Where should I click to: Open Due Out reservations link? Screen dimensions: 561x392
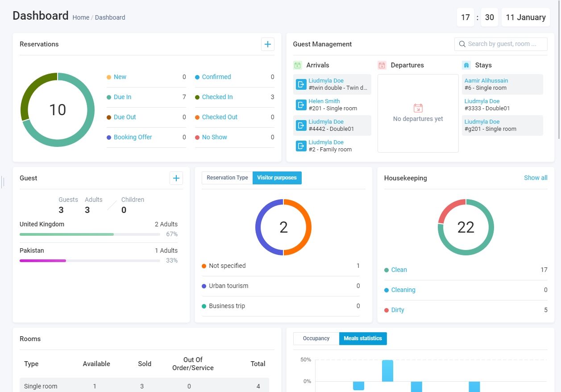[x=125, y=117]
